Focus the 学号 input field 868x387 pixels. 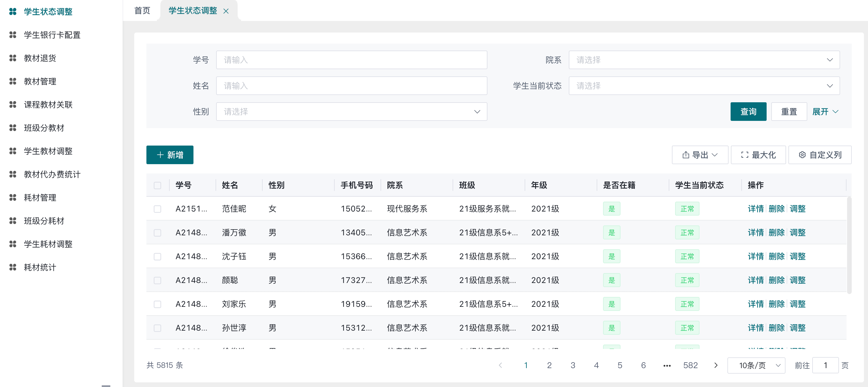351,60
